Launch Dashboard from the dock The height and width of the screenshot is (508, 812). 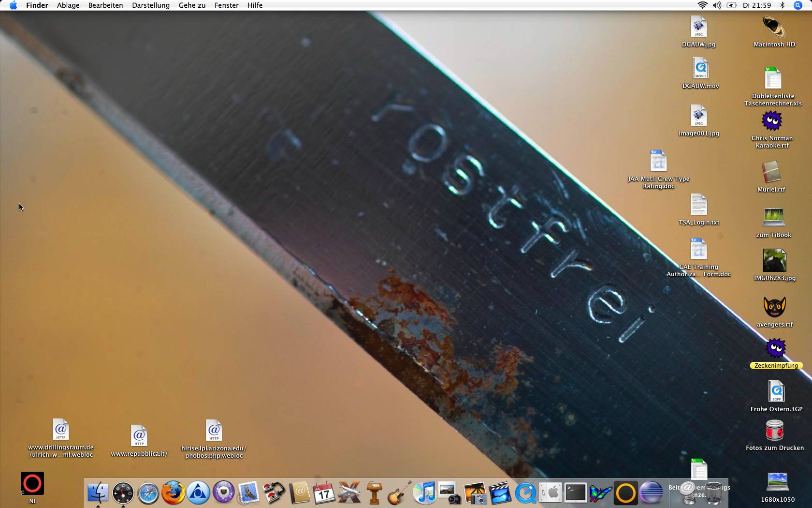[123, 493]
